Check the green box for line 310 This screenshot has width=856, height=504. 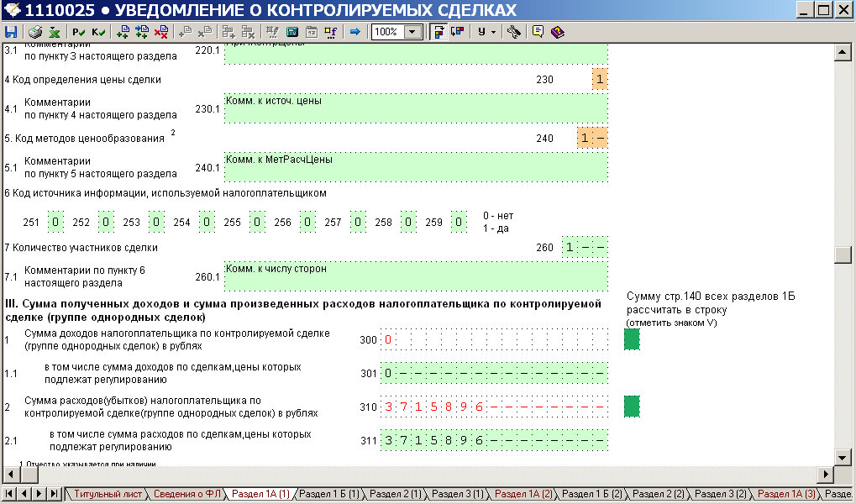pos(632,407)
